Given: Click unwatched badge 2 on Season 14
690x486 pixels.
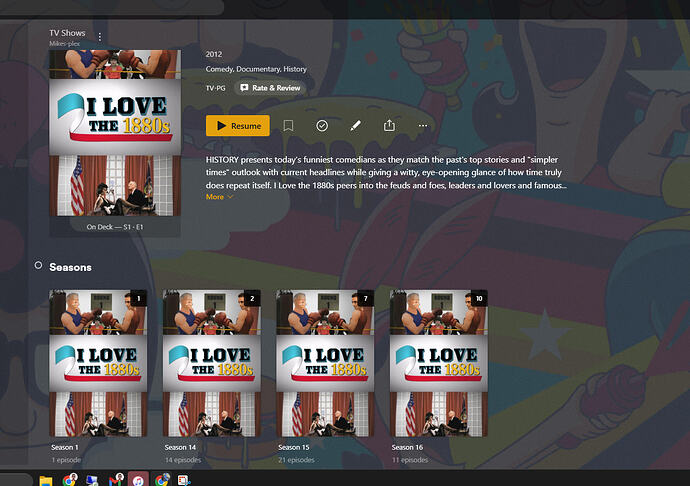Looking at the screenshot, I should click(252, 298).
